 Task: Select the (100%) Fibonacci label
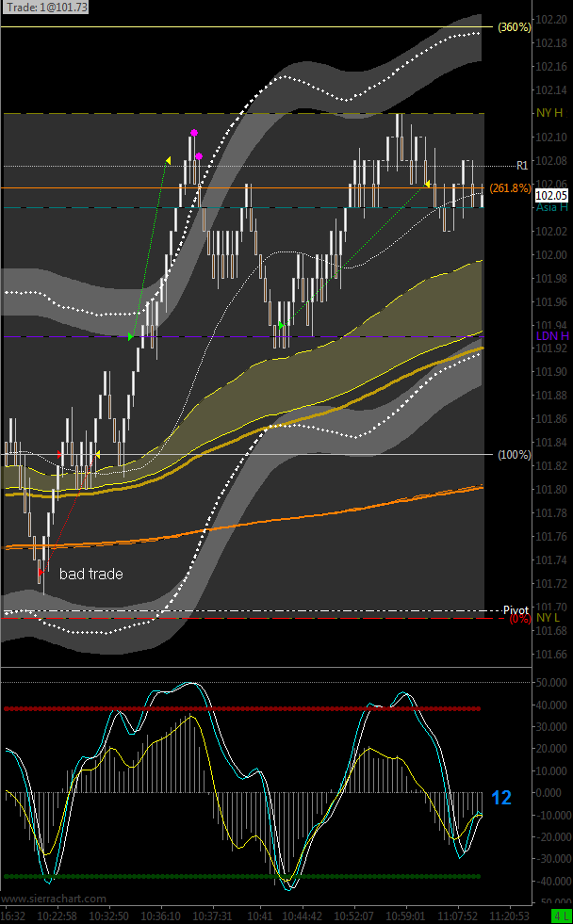(x=514, y=454)
